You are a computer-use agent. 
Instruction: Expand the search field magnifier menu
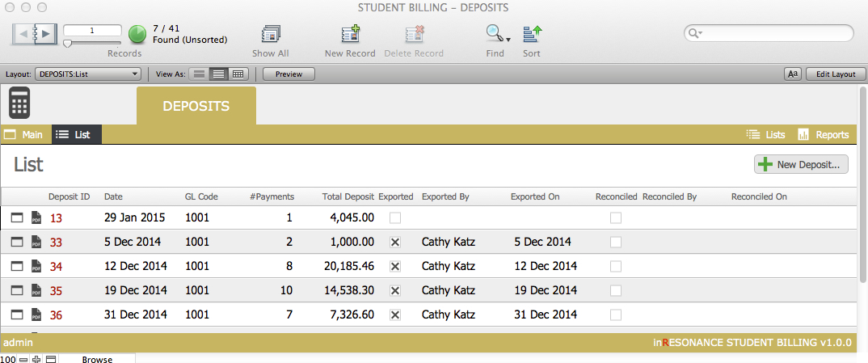[694, 33]
